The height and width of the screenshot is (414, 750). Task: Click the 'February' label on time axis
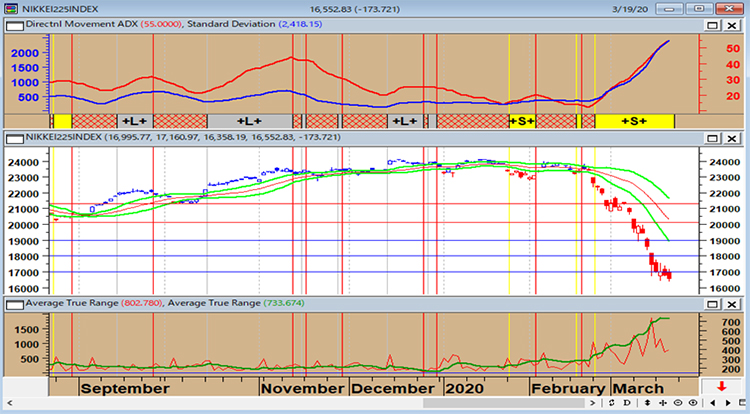567,388
